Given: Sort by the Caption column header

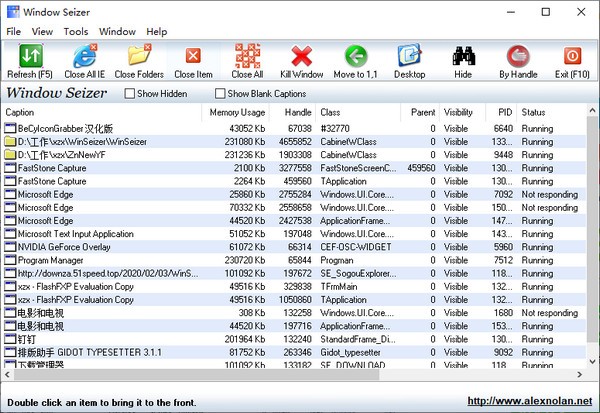Looking at the screenshot, I should click(102, 112).
